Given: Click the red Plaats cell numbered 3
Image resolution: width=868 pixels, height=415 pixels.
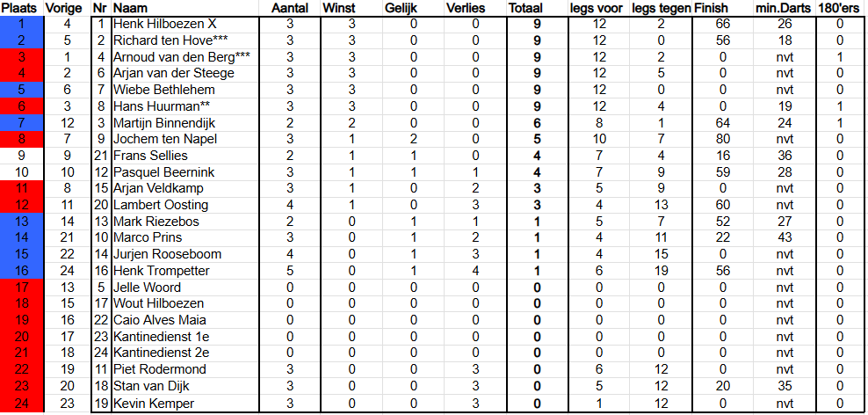Looking at the screenshot, I should pos(22,57).
